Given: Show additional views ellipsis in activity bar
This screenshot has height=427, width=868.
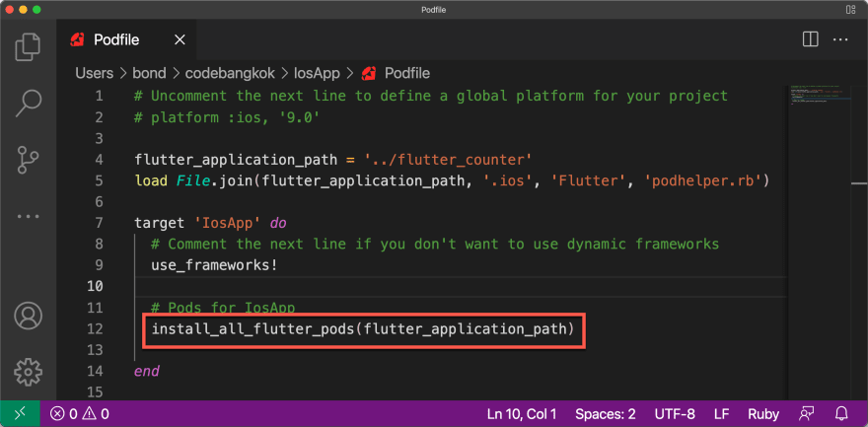Looking at the screenshot, I should [x=28, y=216].
